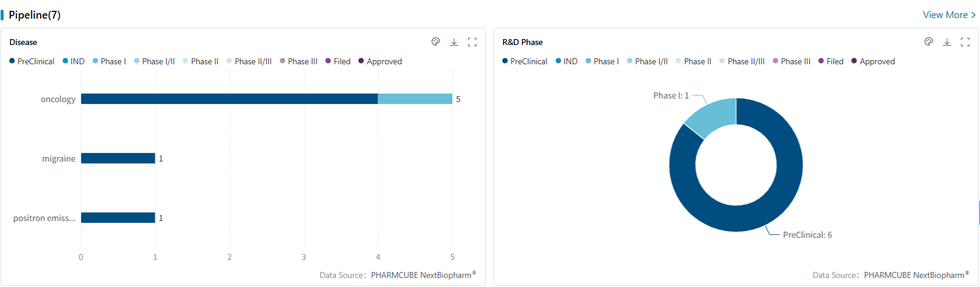Image resolution: width=980 pixels, height=287 pixels.
Task: Select the migraine bar
Action: tap(118, 159)
